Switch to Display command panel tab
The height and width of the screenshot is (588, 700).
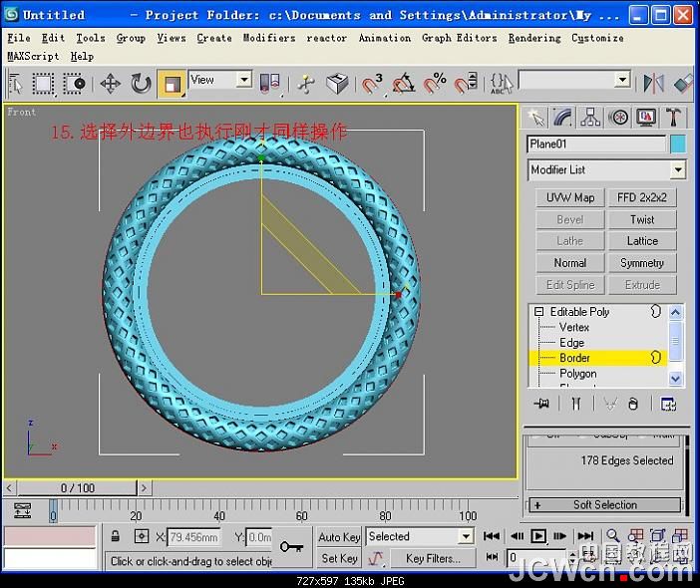click(646, 118)
